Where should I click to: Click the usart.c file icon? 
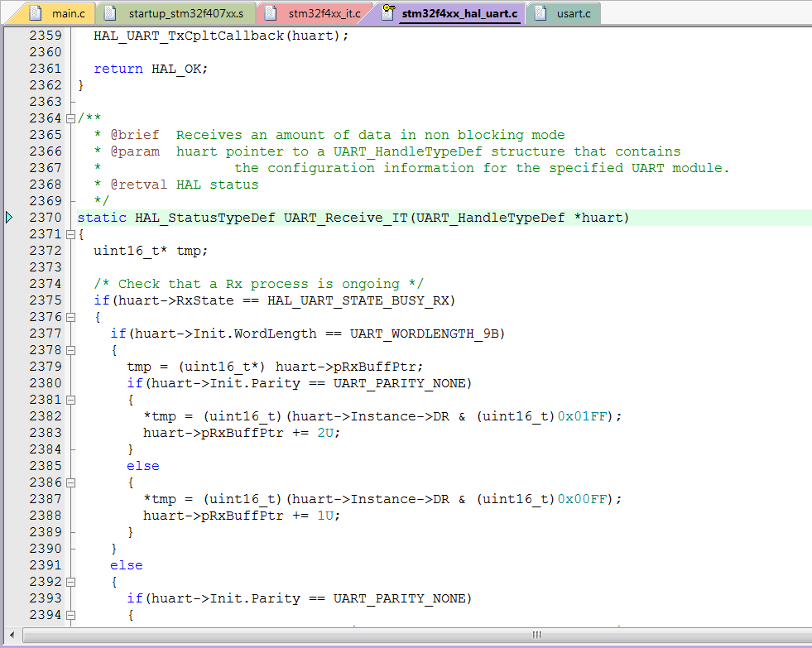(541, 13)
